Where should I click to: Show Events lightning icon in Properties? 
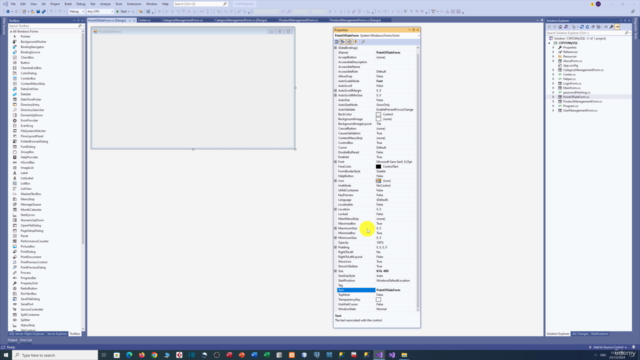pos(356,42)
